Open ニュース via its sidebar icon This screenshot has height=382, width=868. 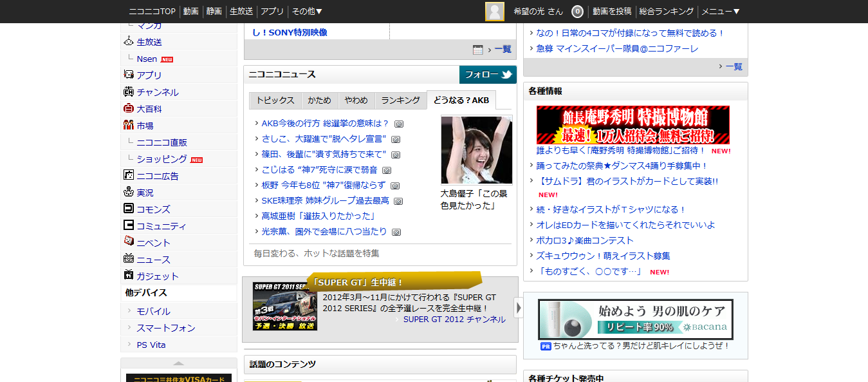pyautogui.click(x=128, y=258)
